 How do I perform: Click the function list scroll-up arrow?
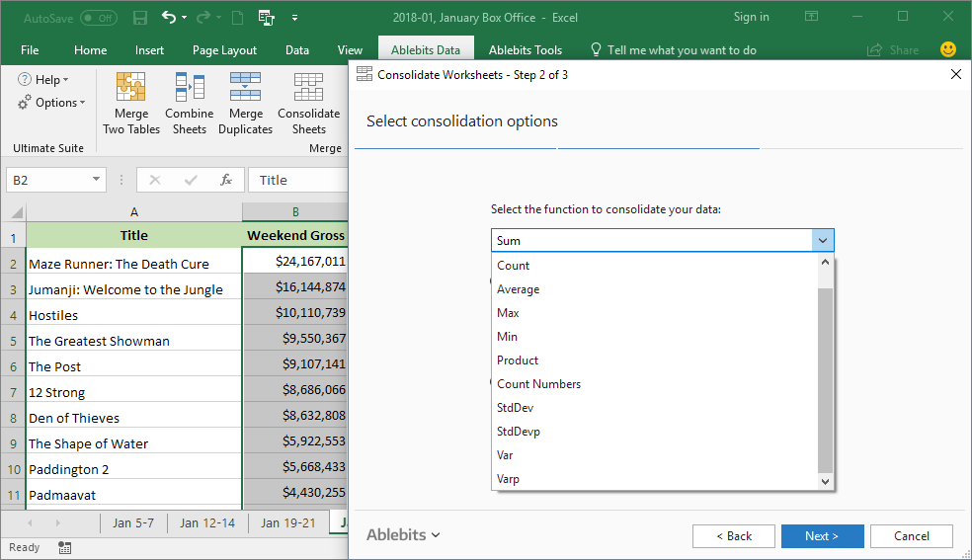pyautogui.click(x=825, y=262)
